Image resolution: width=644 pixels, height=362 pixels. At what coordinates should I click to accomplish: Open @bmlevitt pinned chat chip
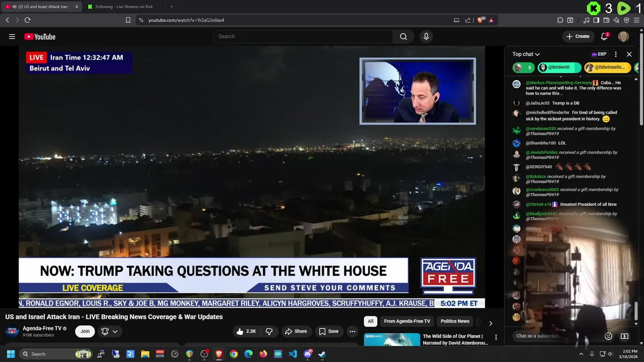pyautogui.click(x=559, y=67)
